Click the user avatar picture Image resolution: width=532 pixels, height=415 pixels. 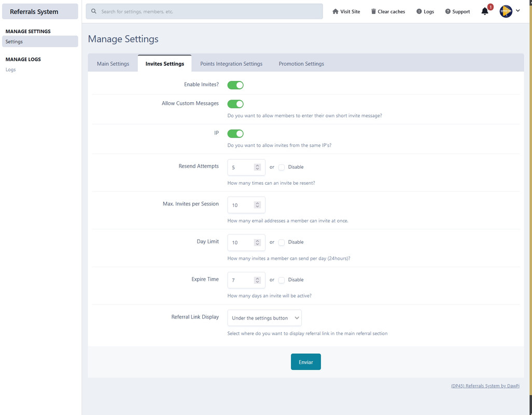click(x=506, y=11)
